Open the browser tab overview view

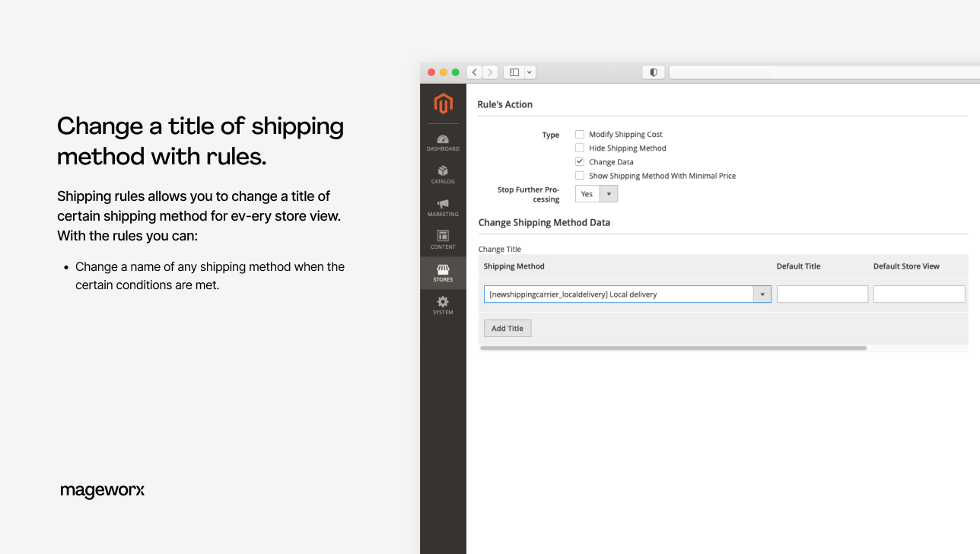(514, 72)
